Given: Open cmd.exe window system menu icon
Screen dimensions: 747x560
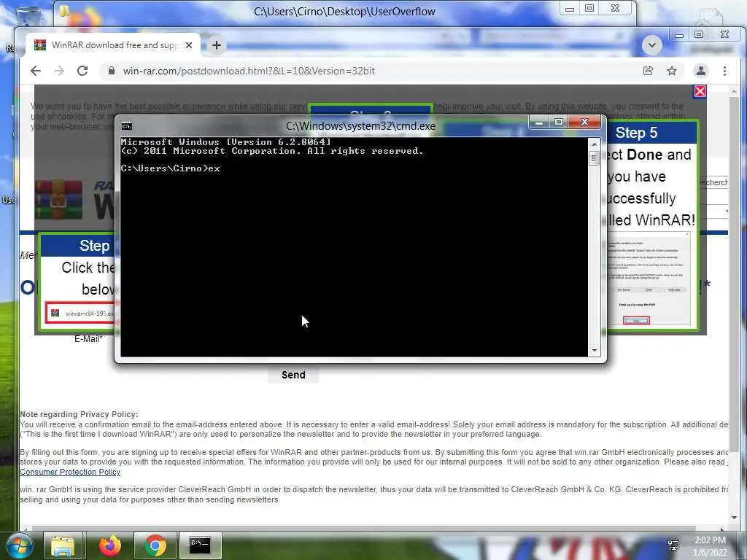Looking at the screenshot, I should click(x=127, y=126).
